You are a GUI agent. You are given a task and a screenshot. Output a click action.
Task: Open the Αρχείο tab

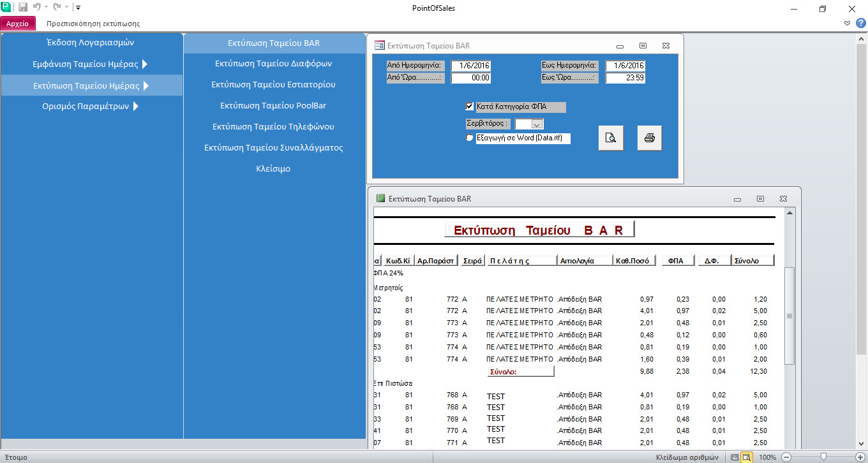click(18, 24)
